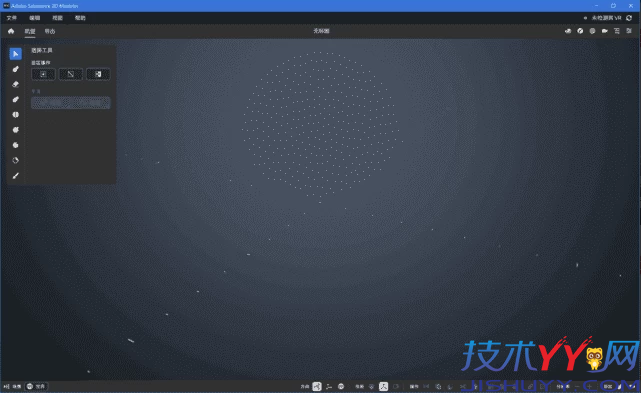The image size is (641, 393).
Task: Click the VR refresh icon in menu bar
Action: (x=629, y=18)
